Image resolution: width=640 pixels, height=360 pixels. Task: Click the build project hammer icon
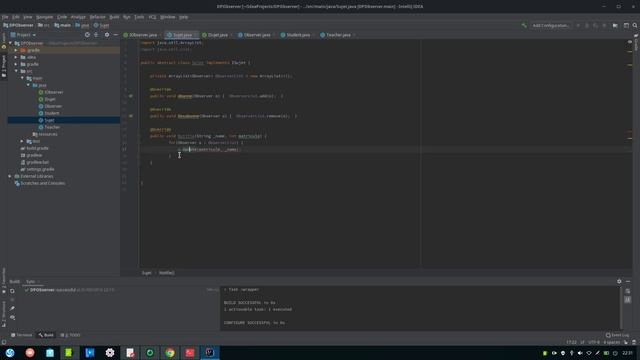[524, 25]
